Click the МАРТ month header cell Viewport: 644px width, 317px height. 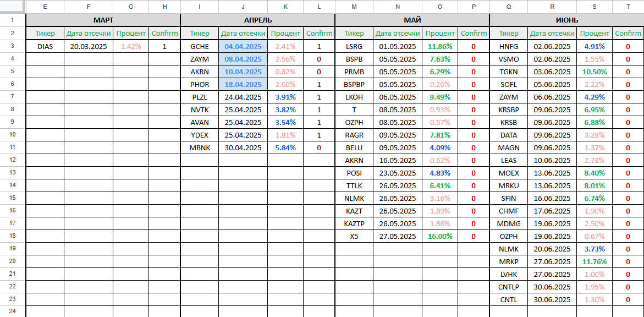[103, 20]
